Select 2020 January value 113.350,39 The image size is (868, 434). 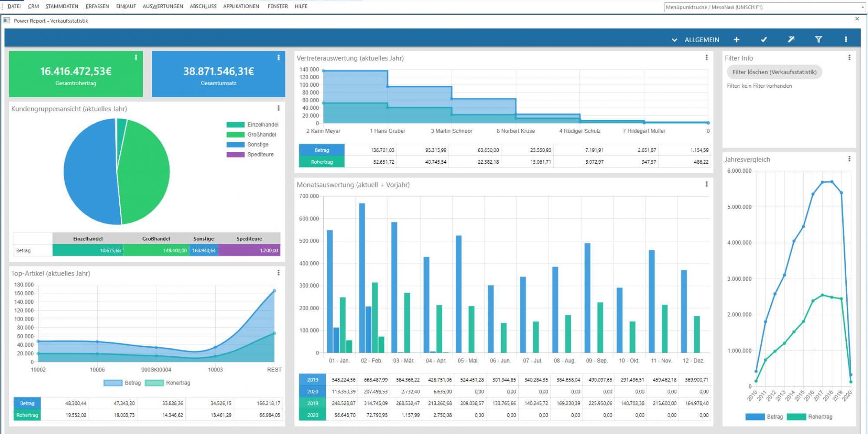pyautogui.click(x=344, y=391)
